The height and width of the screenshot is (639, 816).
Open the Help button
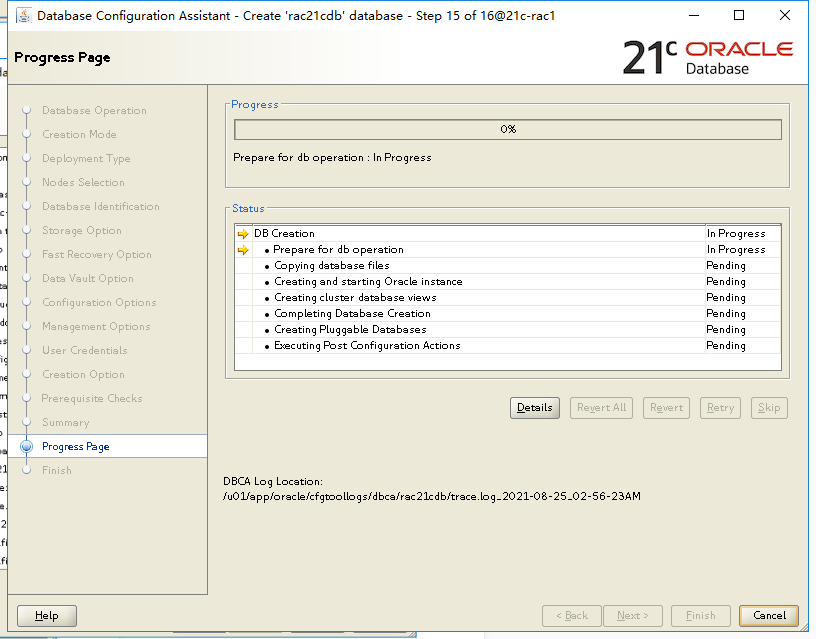tap(47, 616)
